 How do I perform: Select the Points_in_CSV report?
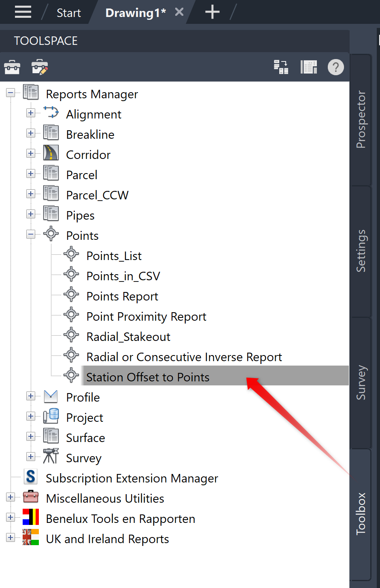(123, 275)
